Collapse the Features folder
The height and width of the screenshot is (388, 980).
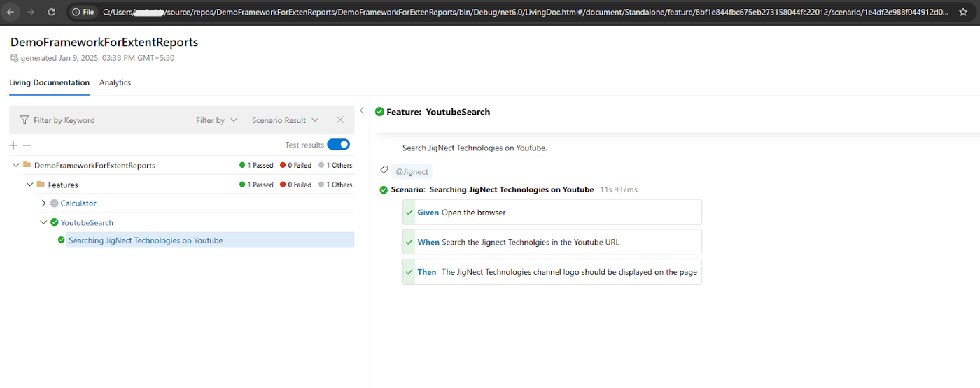tap(30, 185)
